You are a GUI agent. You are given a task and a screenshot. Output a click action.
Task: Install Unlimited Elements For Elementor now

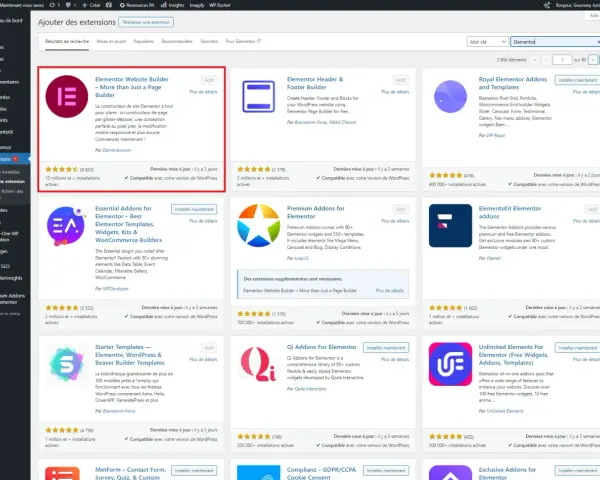point(577,348)
